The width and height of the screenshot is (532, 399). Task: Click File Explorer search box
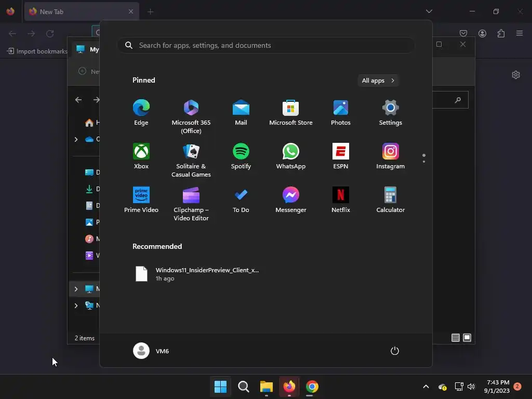coord(450,100)
